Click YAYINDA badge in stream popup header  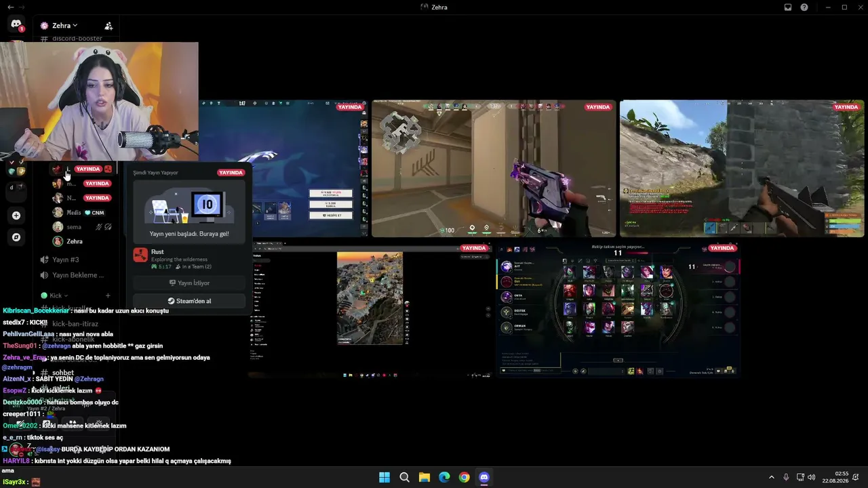pos(231,173)
